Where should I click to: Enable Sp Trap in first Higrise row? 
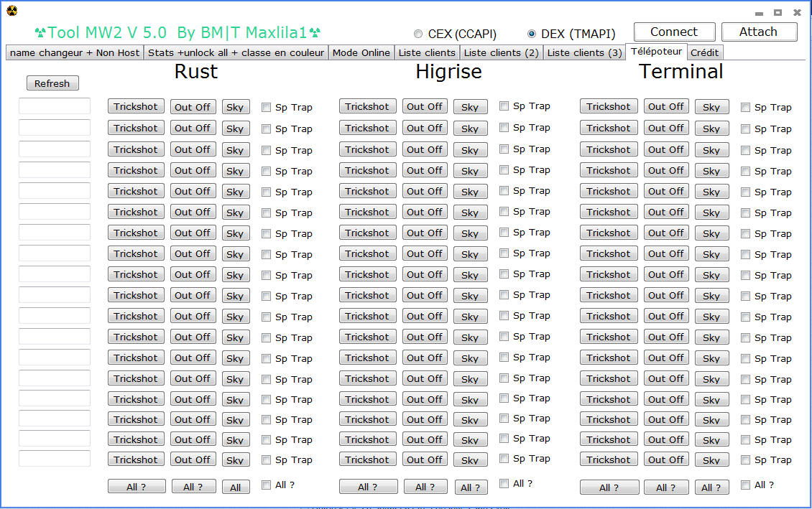504,106
